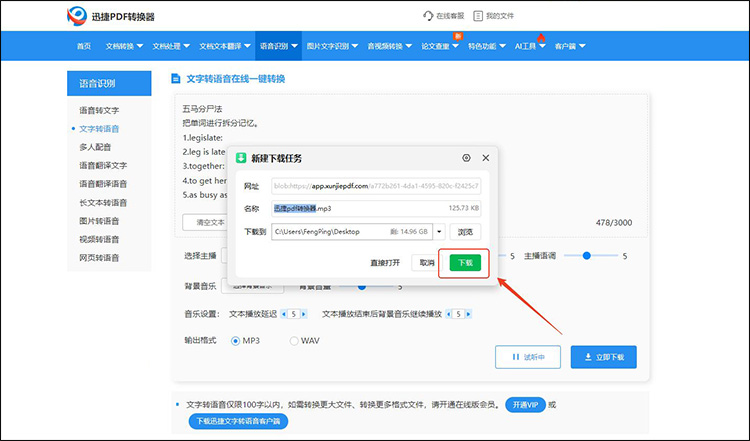This screenshot has width=750, height=441.
Task: Expand the 文档转换 menu
Action: point(124,46)
